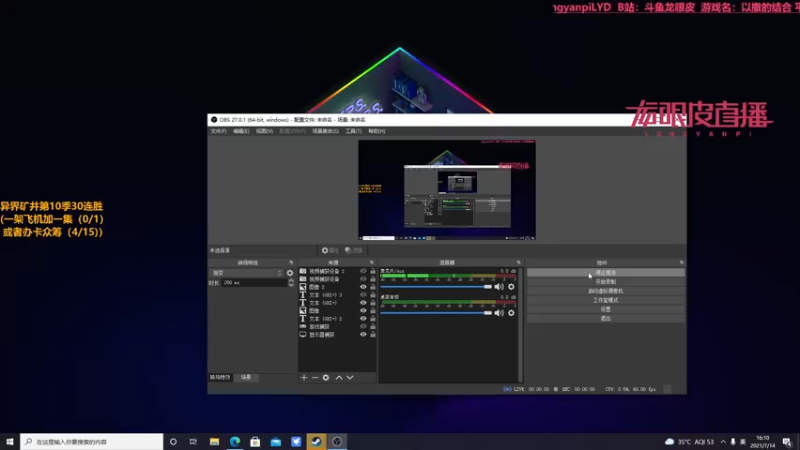The width and height of the screenshot is (800, 450).
Task: Open Task View from the taskbar
Action: [x=193, y=441]
